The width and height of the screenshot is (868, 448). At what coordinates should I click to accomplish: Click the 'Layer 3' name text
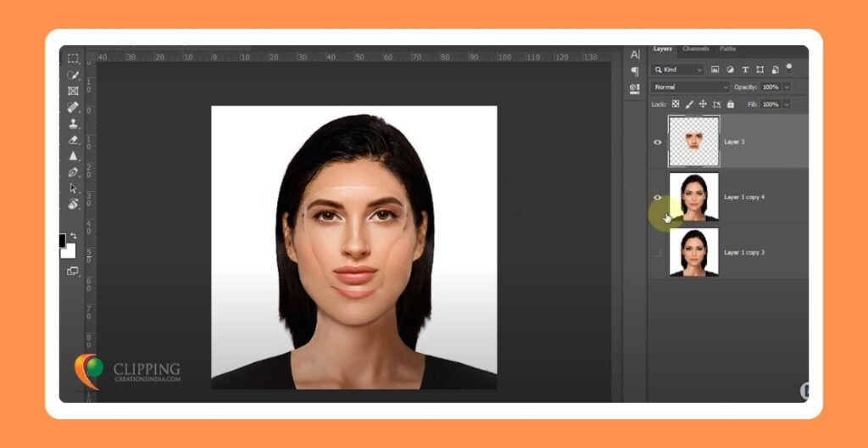(734, 142)
